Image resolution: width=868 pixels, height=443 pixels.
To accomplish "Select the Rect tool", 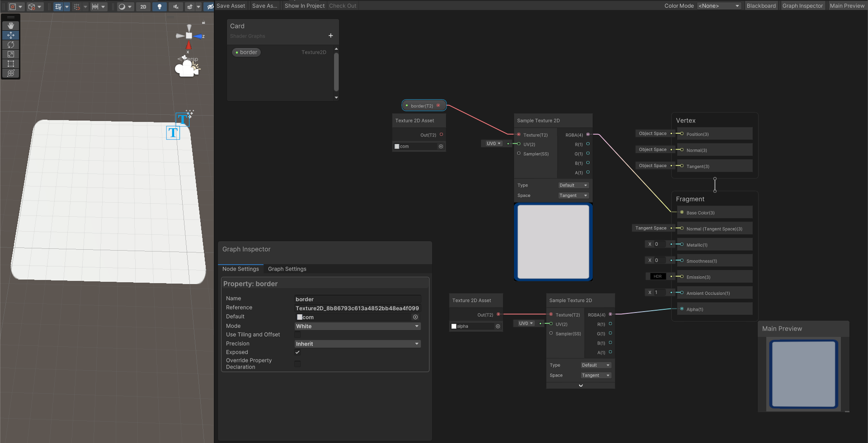I will coord(11,64).
